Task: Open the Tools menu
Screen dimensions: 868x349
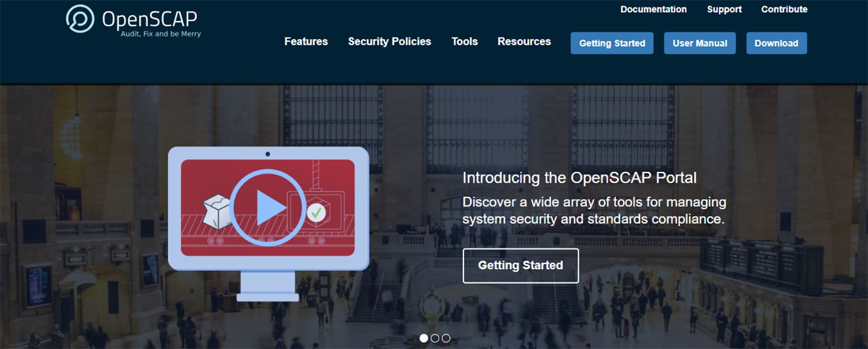Action: click(x=464, y=41)
